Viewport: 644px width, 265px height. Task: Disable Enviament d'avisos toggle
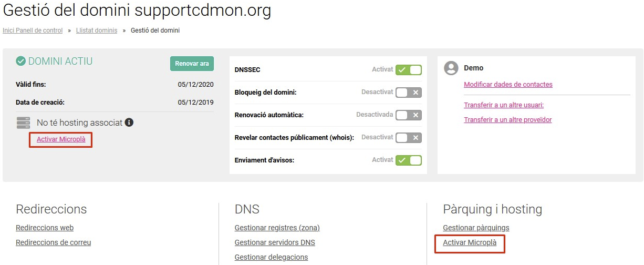coord(409,160)
